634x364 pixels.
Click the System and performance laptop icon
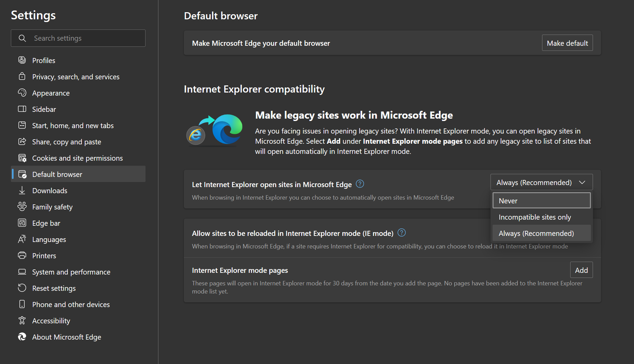(x=22, y=272)
